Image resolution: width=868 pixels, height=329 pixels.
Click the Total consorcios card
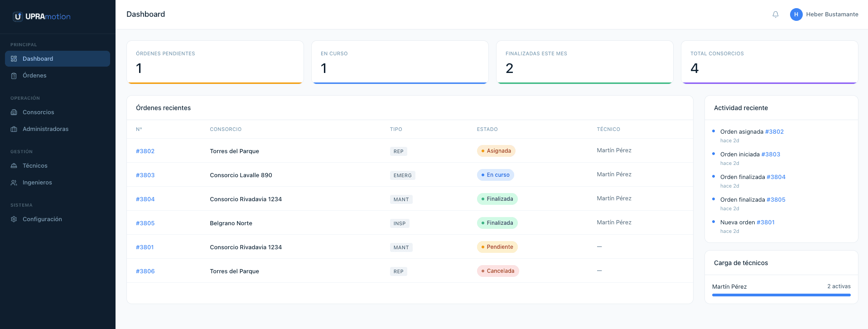pyautogui.click(x=770, y=63)
